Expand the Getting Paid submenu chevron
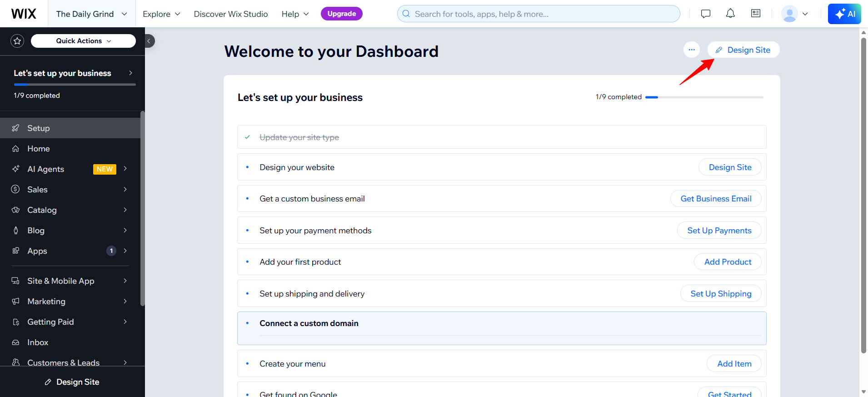Image resolution: width=868 pixels, height=397 pixels. pyautogui.click(x=125, y=322)
